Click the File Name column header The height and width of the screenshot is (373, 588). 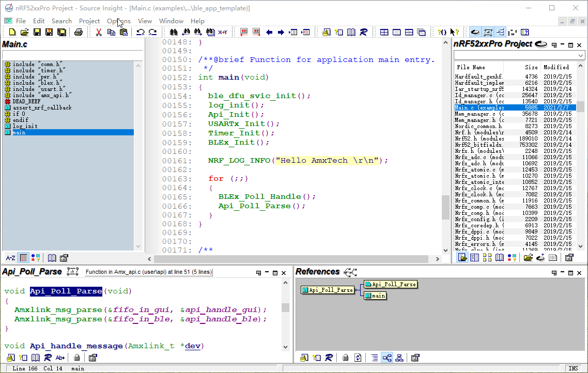(478, 68)
